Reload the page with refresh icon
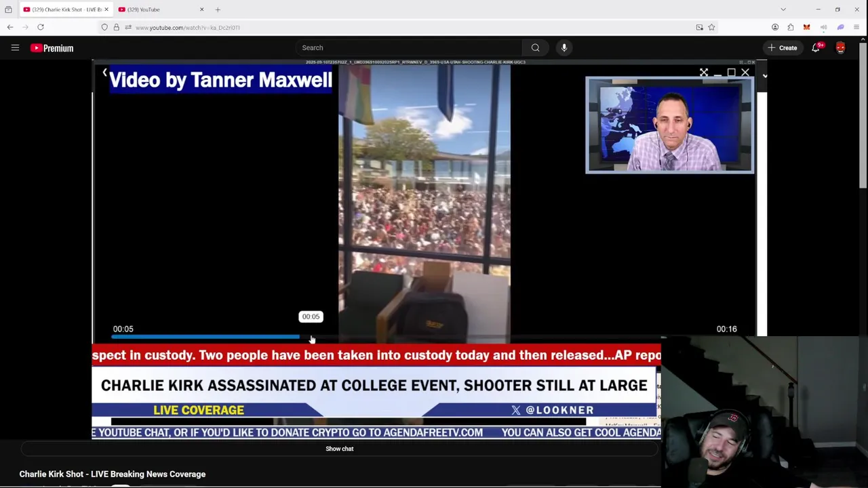The image size is (868, 488). [41, 27]
